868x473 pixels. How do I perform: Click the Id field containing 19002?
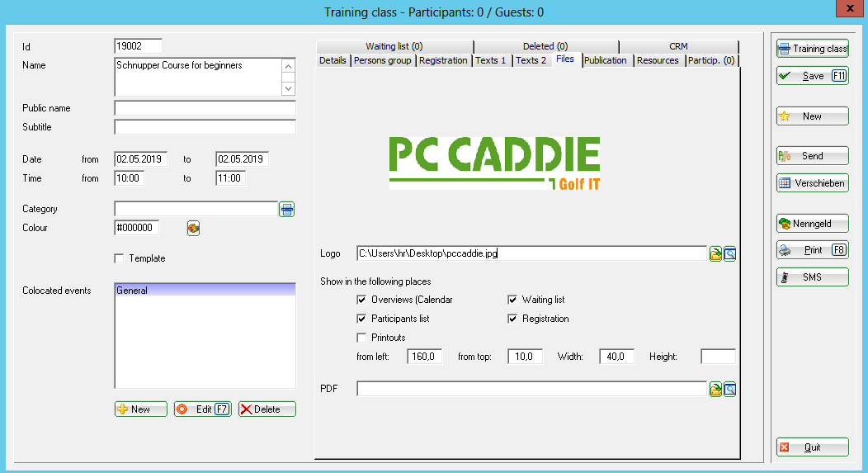pos(138,46)
